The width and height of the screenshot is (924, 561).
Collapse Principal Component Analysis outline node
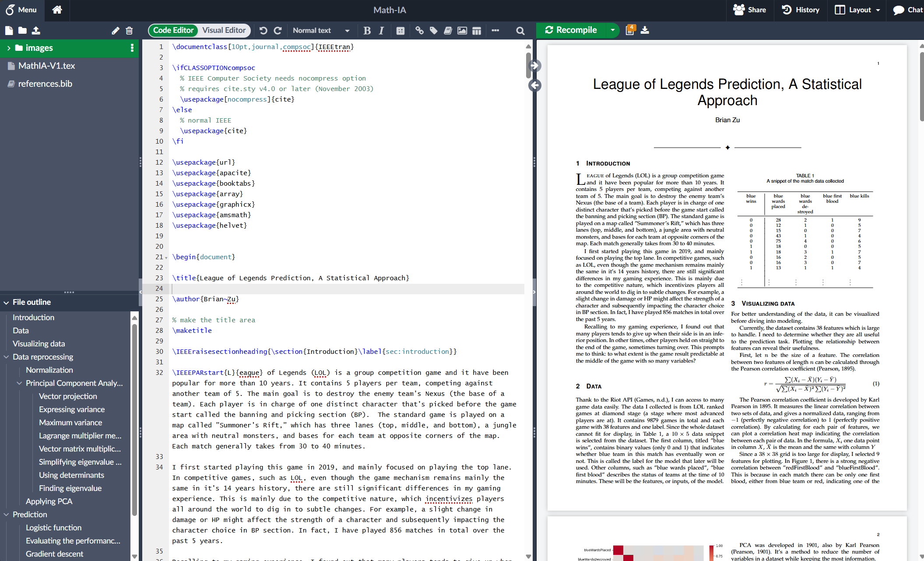point(19,383)
